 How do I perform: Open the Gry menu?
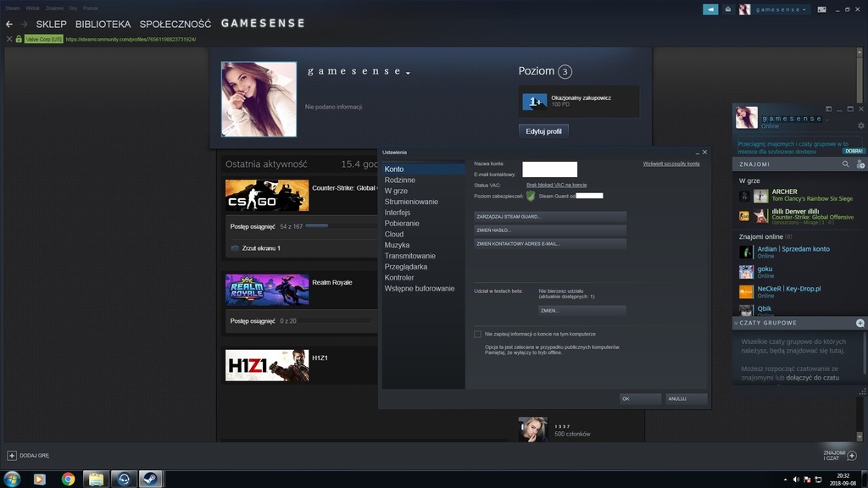(x=73, y=8)
